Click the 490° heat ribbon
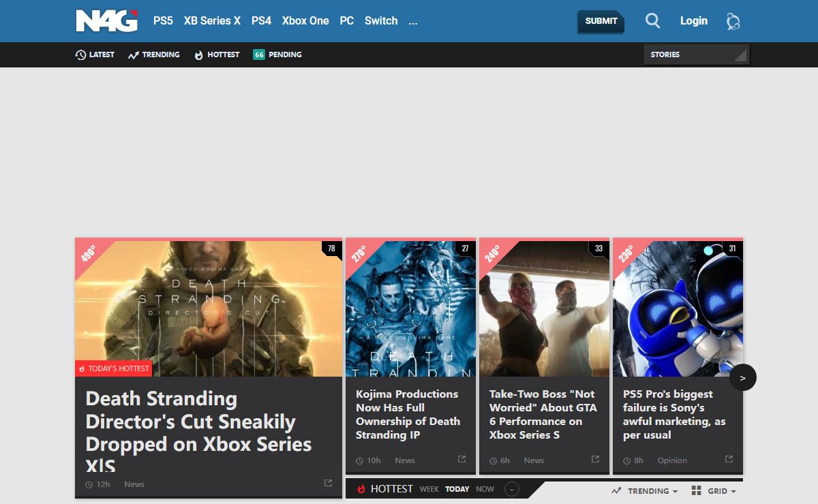Viewport: 818px width, 504px height. (89, 254)
